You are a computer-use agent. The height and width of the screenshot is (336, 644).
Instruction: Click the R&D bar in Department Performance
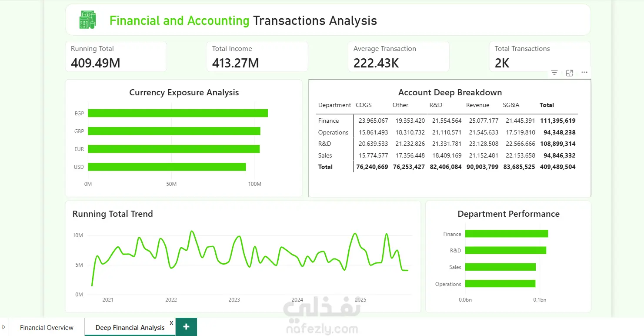coord(506,250)
